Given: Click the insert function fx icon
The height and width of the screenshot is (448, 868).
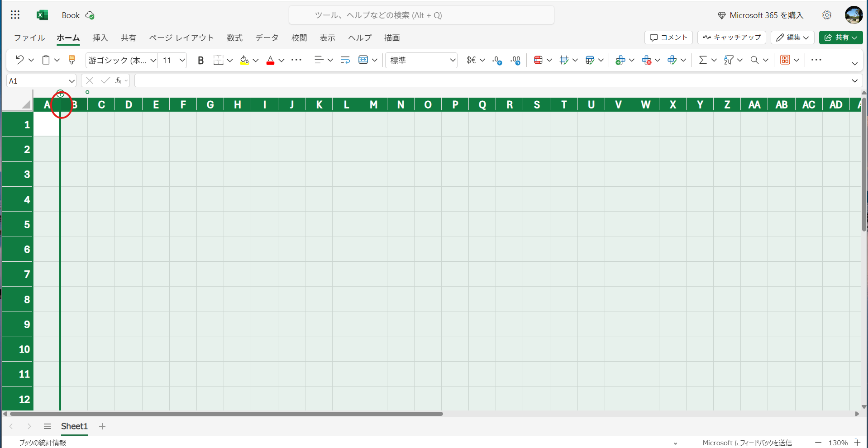Looking at the screenshot, I should tap(119, 80).
